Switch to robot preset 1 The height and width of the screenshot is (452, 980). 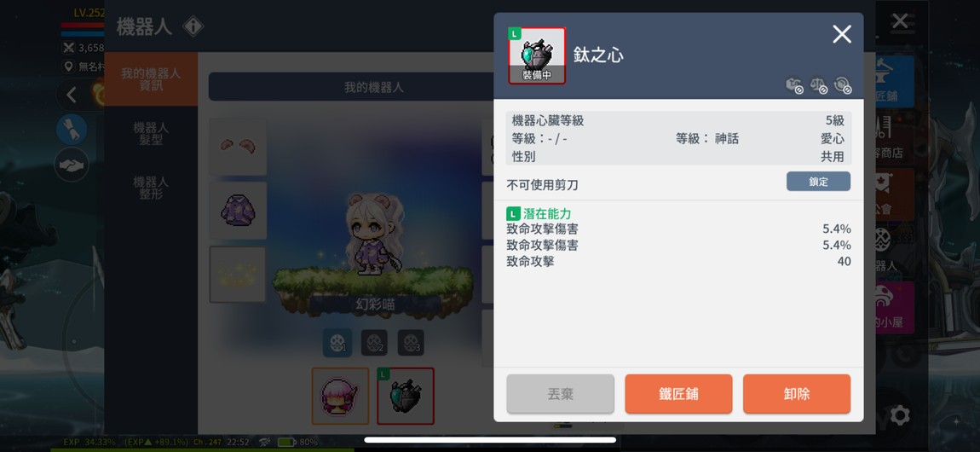337,343
